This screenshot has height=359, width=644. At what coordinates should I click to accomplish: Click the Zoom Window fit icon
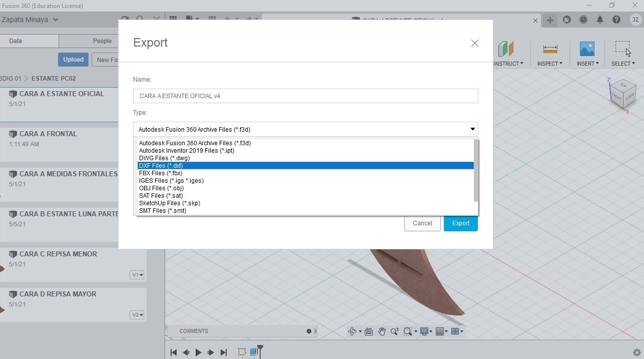coord(408,331)
